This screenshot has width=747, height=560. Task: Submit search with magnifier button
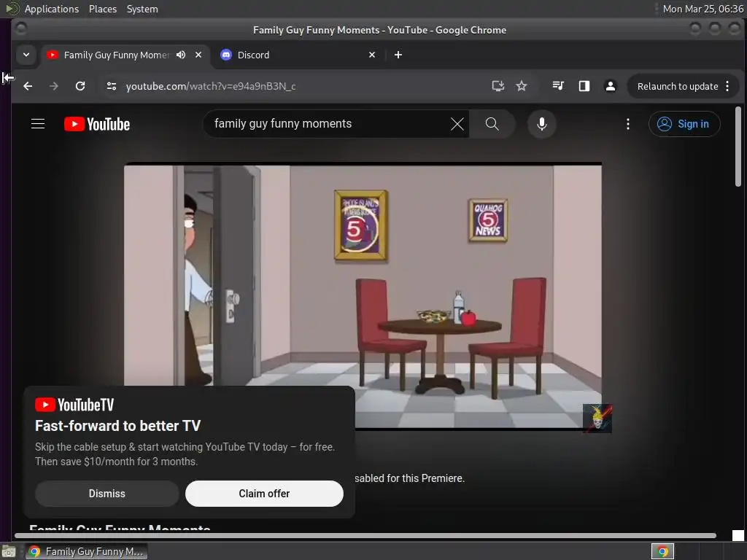coord(492,124)
